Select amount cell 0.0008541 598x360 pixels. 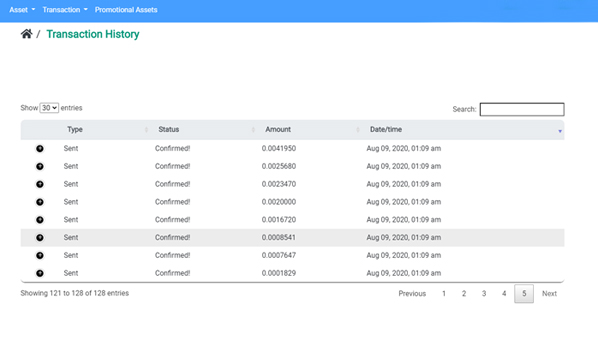tap(279, 238)
